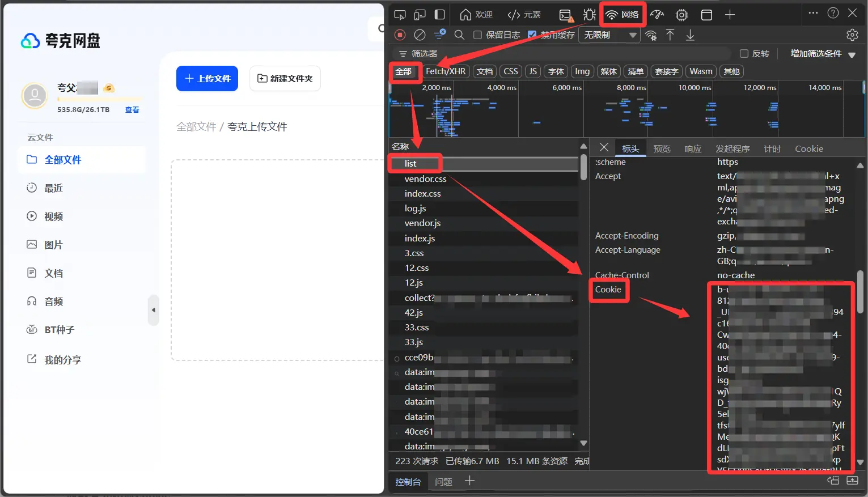The height and width of the screenshot is (497, 868).
Task: Open the network search magnifier
Action: (x=459, y=35)
